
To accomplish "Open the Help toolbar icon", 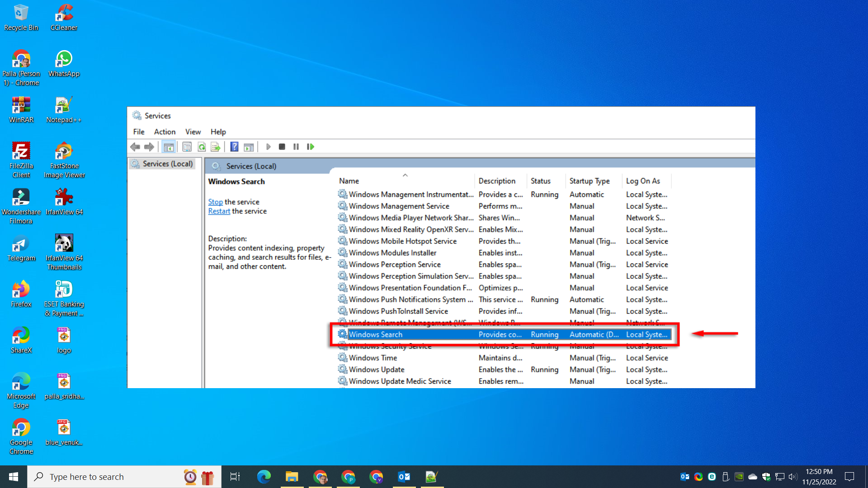I will coord(234,147).
